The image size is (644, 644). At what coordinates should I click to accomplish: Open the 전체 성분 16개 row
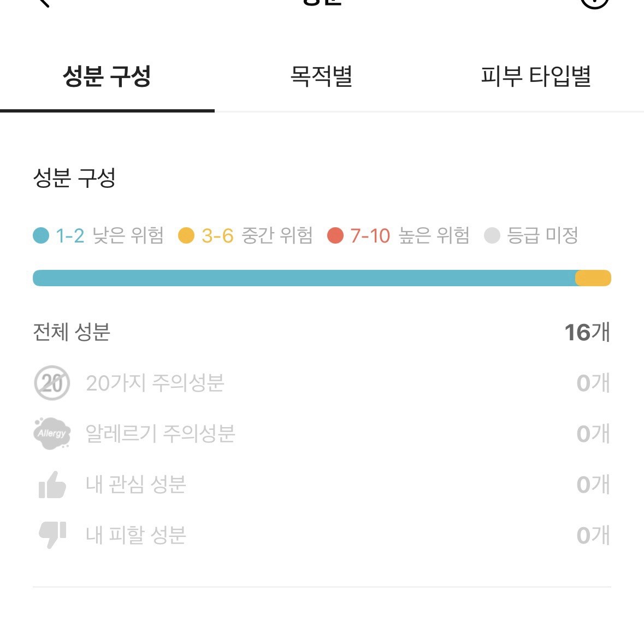(x=322, y=332)
